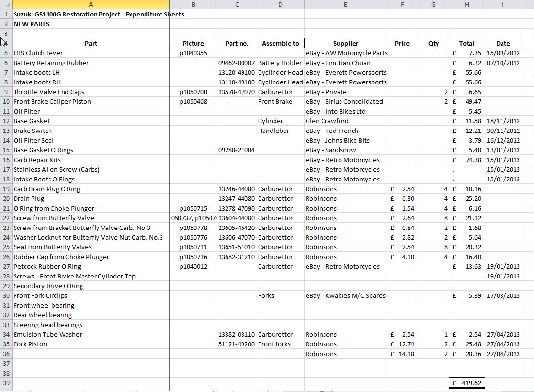The image size is (534, 392).
Task: Select the date cell 18/11/2012
Action: pyautogui.click(x=502, y=121)
